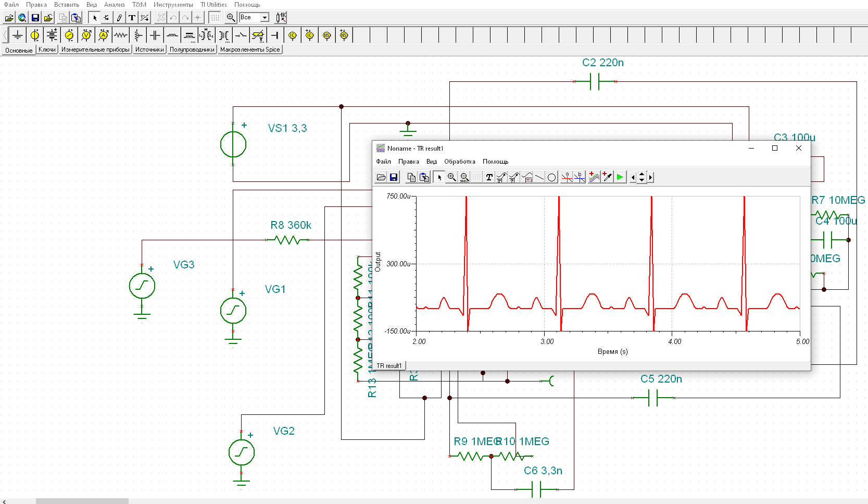Screen dimensions: 868x504
Task: Choose the wire drawing pencil tool
Action: click(x=119, y=18)
